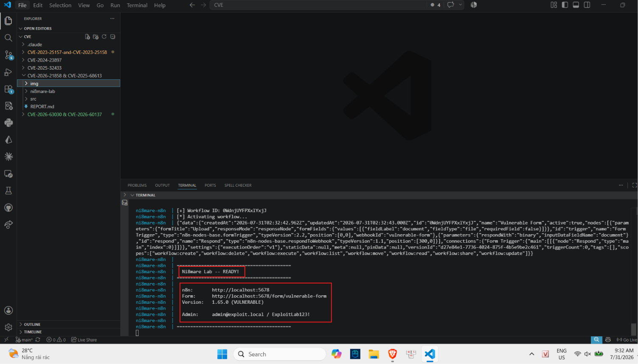Expand CVE-2026-63030 & CVE-2026-60137 folder

coord(69,115)
